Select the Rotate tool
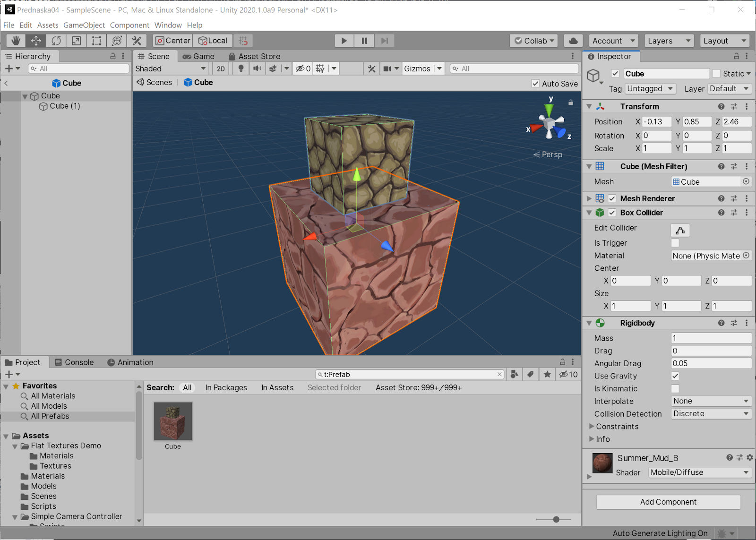756x540 pixels. (x=56, y=41)
